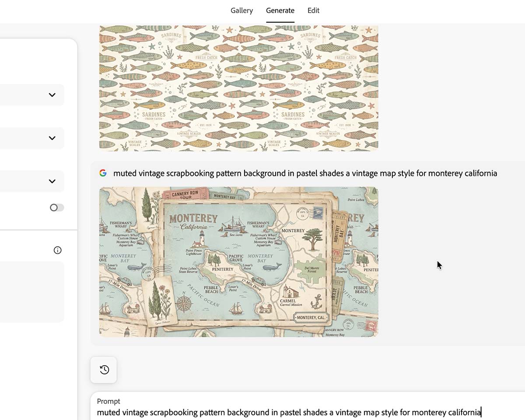Open prompt history with the clock icon
This screenshot has width=525, height=420.
[104, 370]
